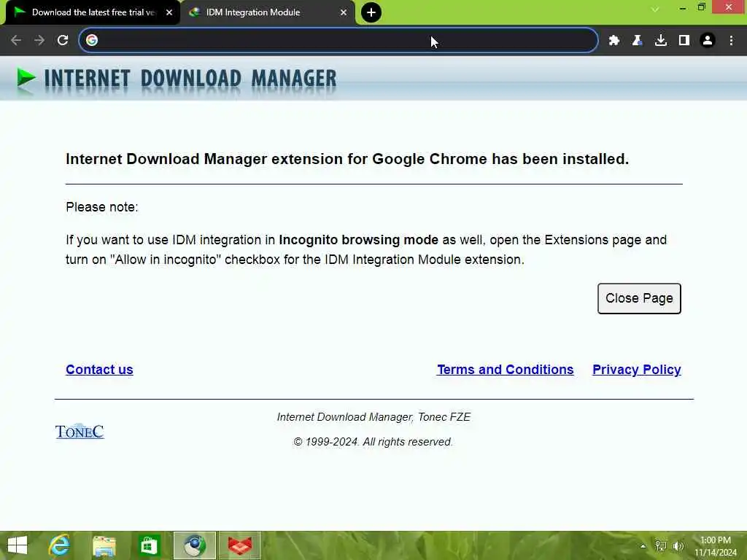Close the IDM Integration Module tab

point(344,12)
